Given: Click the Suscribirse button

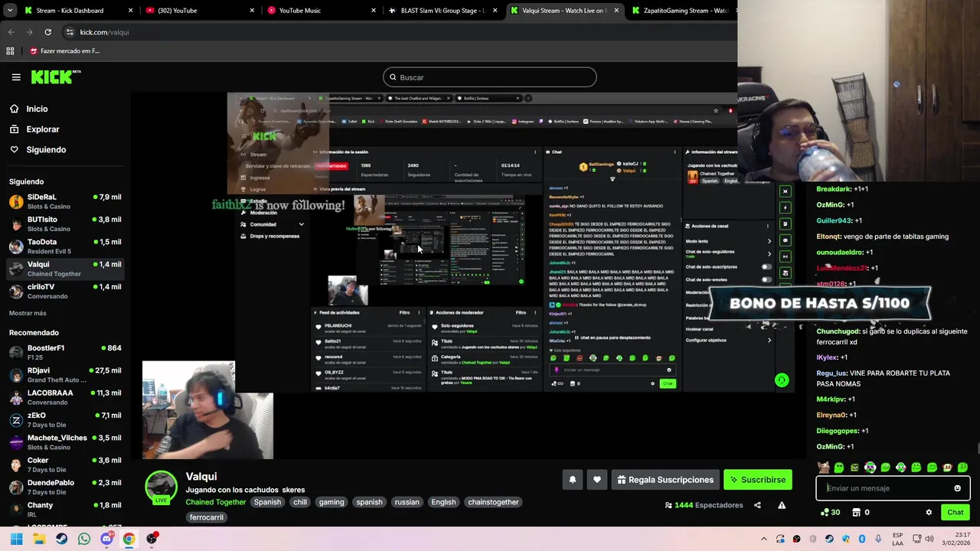Looking at the screenshot, I should pos(757,480).
